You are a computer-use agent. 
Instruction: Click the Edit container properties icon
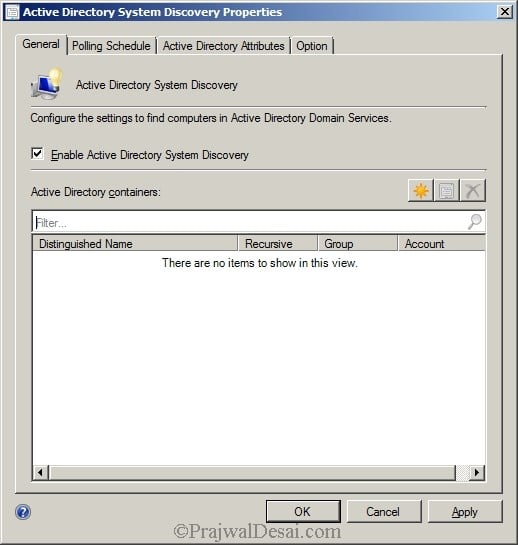click(x=447, y=190)
